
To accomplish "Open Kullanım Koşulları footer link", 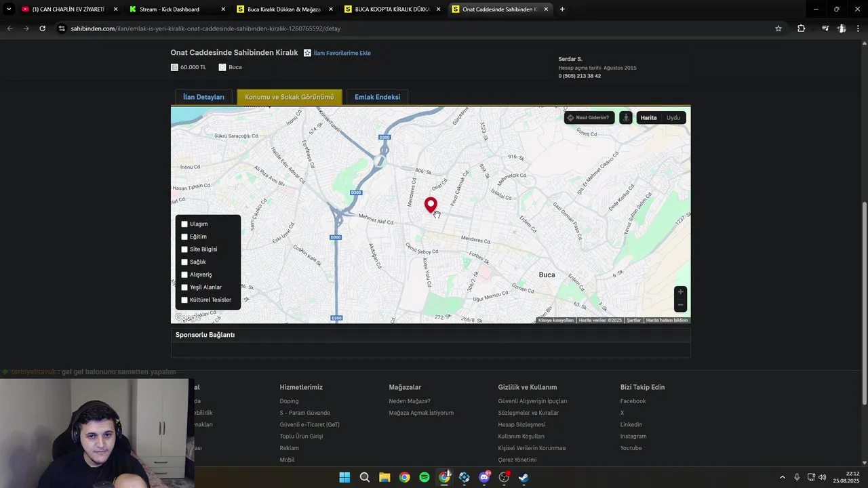I will (521, 436).
